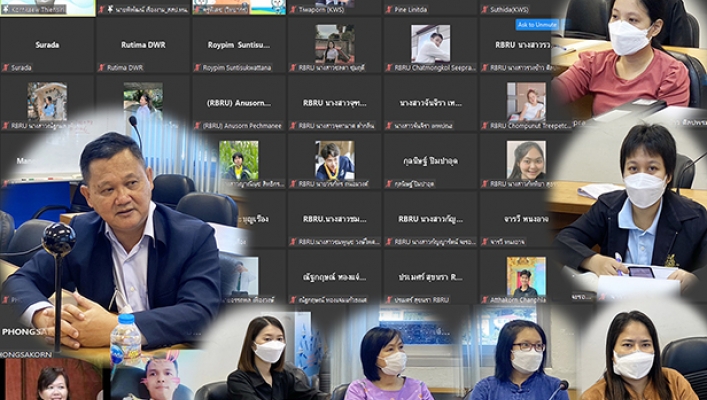Click muted mic icon under woman-sitting-outdoors photo
This screenshot has height=400, width=707.
pos(294,68)
